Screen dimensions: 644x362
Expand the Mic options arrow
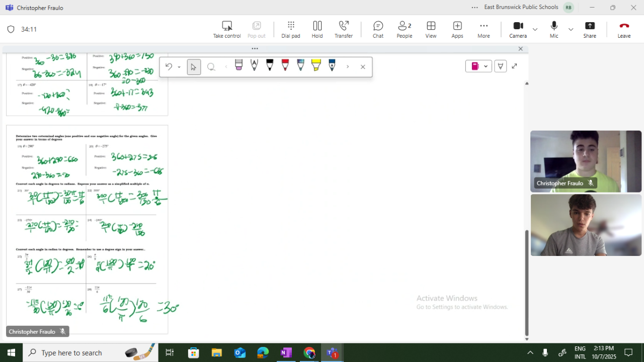[x=571, y=29]
